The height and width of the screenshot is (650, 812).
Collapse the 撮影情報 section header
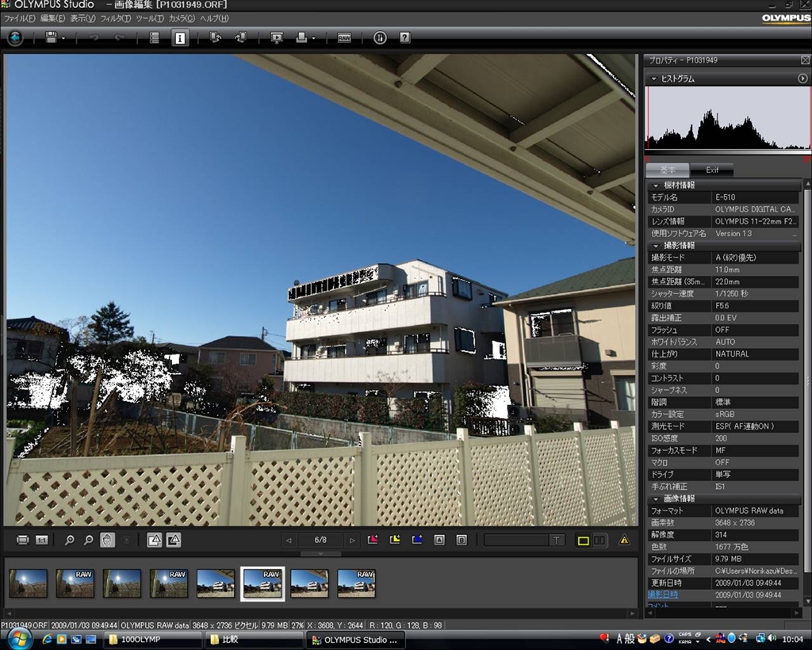(x=657, y=246)
